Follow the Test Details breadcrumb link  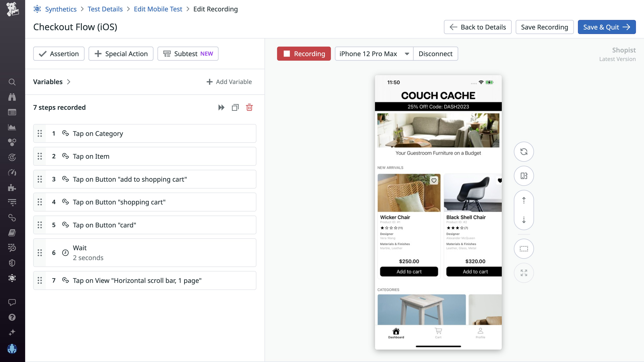105,9
